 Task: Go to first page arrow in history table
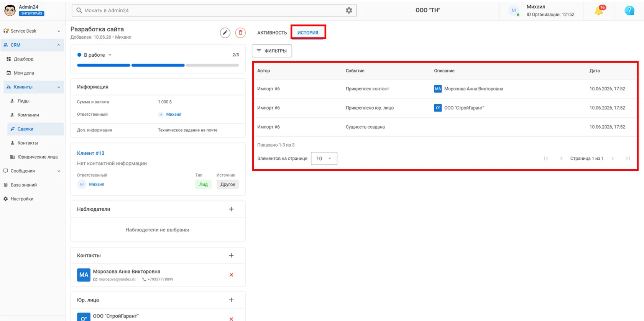546,159
